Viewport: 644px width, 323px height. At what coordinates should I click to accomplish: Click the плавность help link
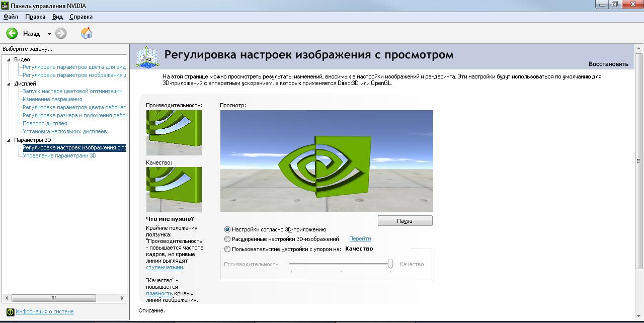(x=159, y=293)
